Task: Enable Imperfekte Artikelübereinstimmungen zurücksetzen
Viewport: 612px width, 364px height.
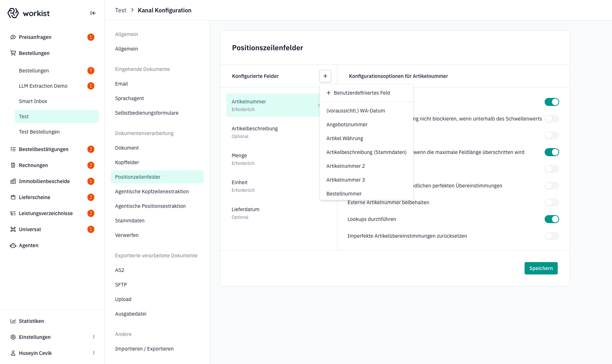Action: click(x=552, y=236)
